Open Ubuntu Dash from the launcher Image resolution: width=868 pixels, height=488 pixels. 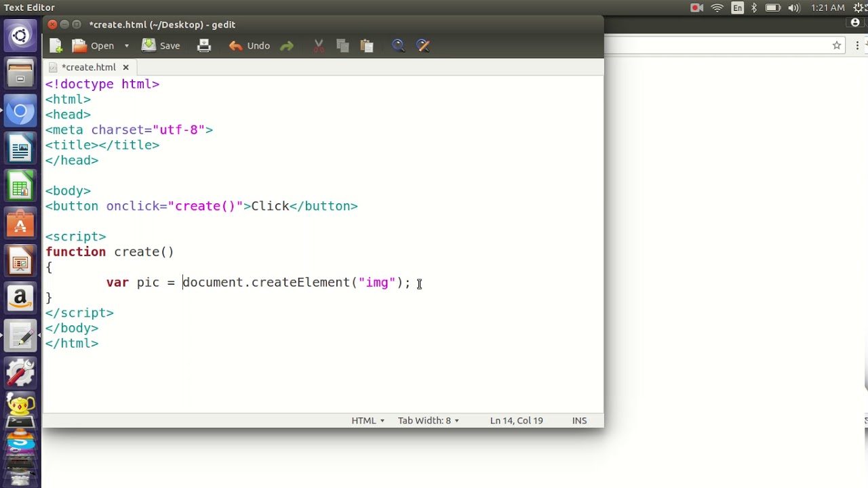[20, 35]
